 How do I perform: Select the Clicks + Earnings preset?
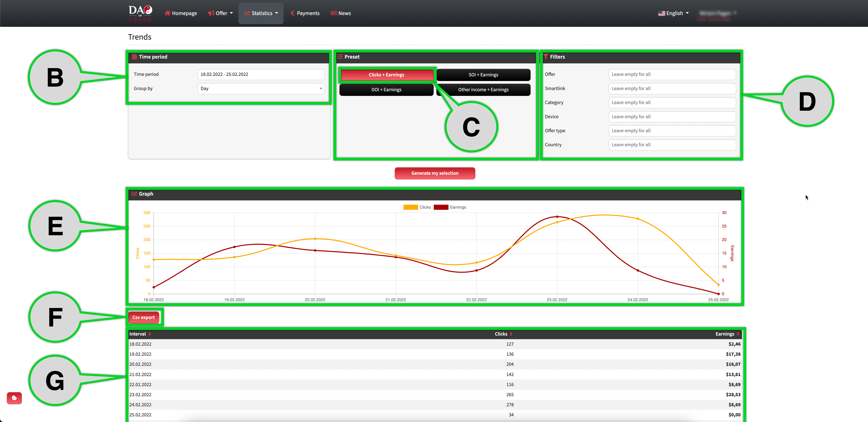tap(386, 75)
